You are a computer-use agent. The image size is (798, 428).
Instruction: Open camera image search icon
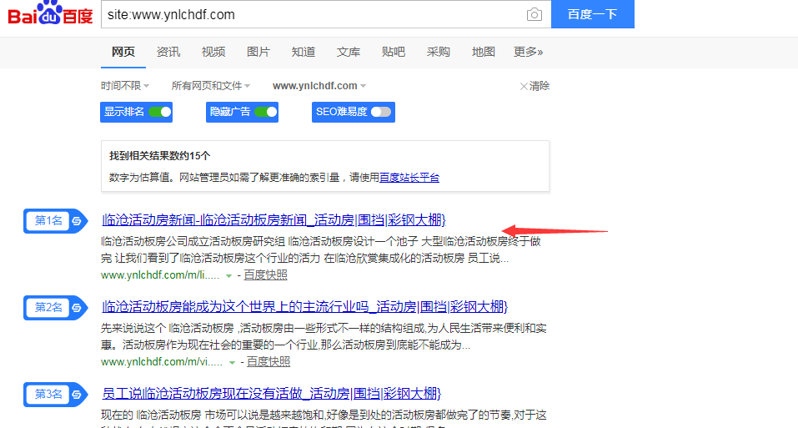(534, 14)
